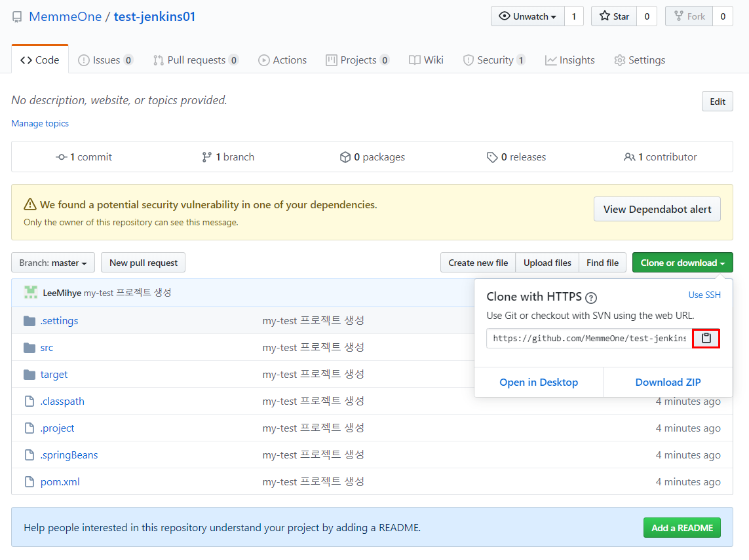
Task: Open the .springBeans file name link
Action: (69, 455)
